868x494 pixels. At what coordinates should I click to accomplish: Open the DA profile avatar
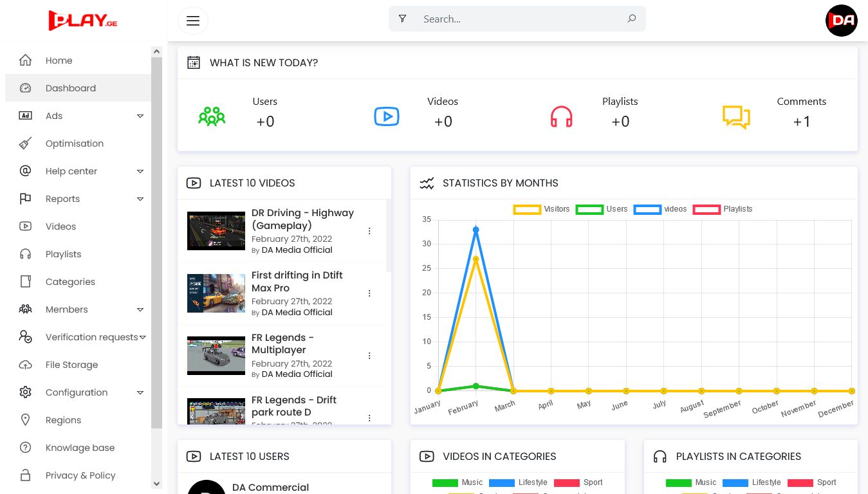[841, 21]
